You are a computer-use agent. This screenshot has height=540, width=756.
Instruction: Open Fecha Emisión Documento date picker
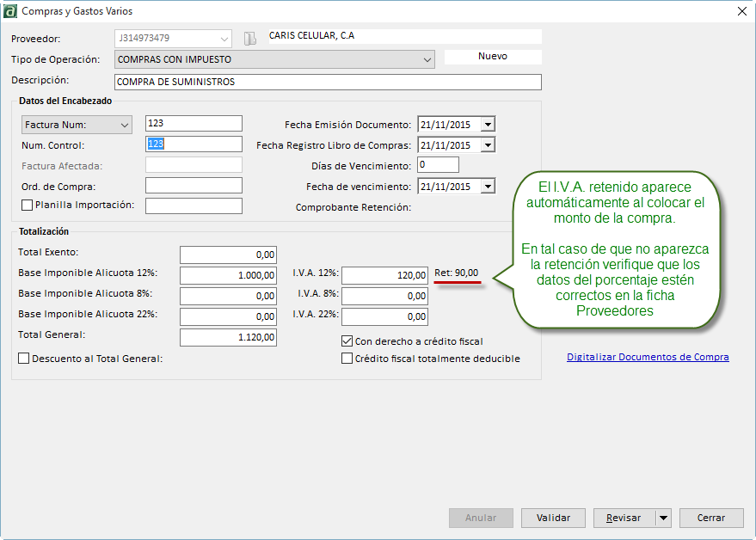point(488,125)
